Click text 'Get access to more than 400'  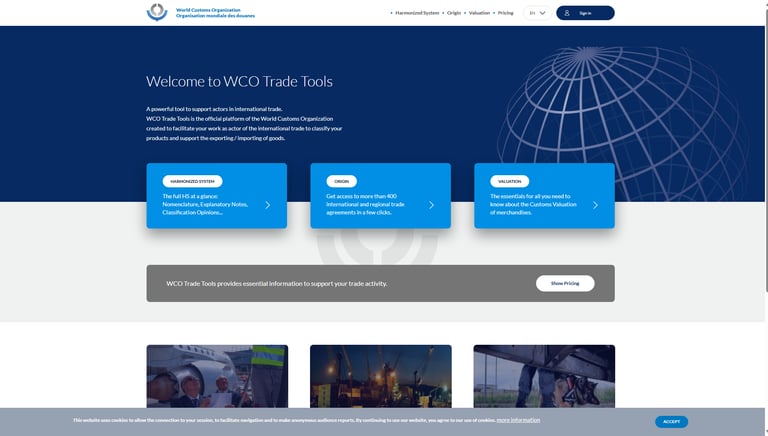click(x=361, y=196)
